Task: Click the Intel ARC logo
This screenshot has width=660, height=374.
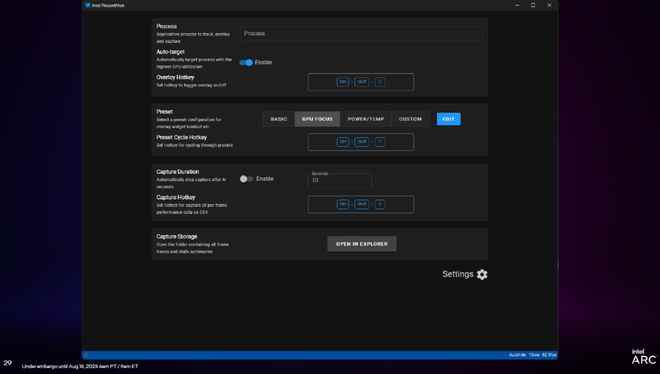Action: coord(644,357)
